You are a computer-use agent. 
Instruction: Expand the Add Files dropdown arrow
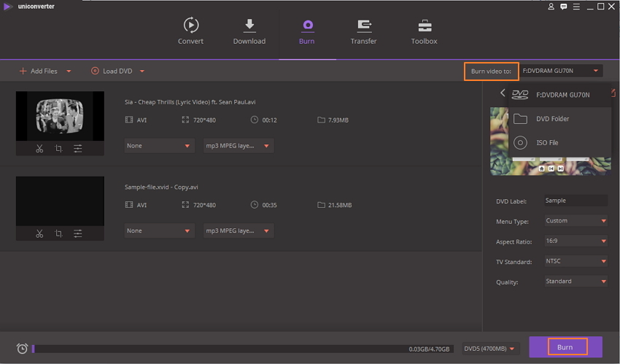pos(69,71)
